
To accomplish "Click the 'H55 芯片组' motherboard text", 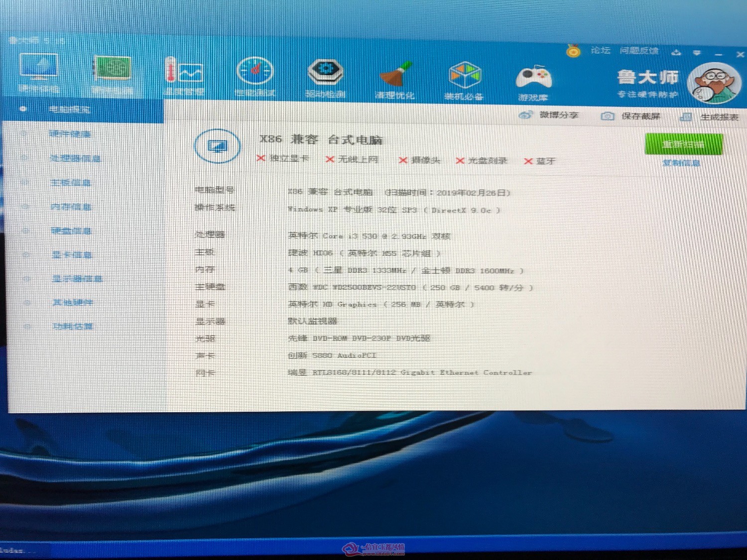I will 406,253.
